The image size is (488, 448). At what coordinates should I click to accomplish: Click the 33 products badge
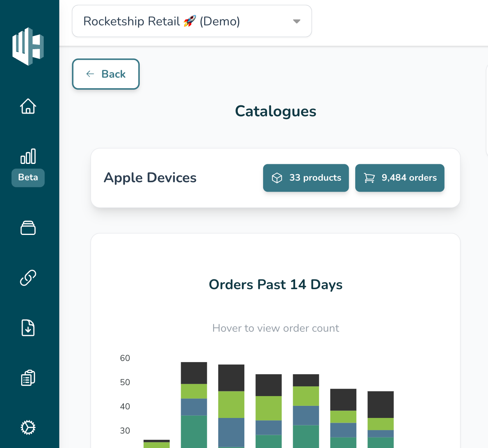click(306, 178)
